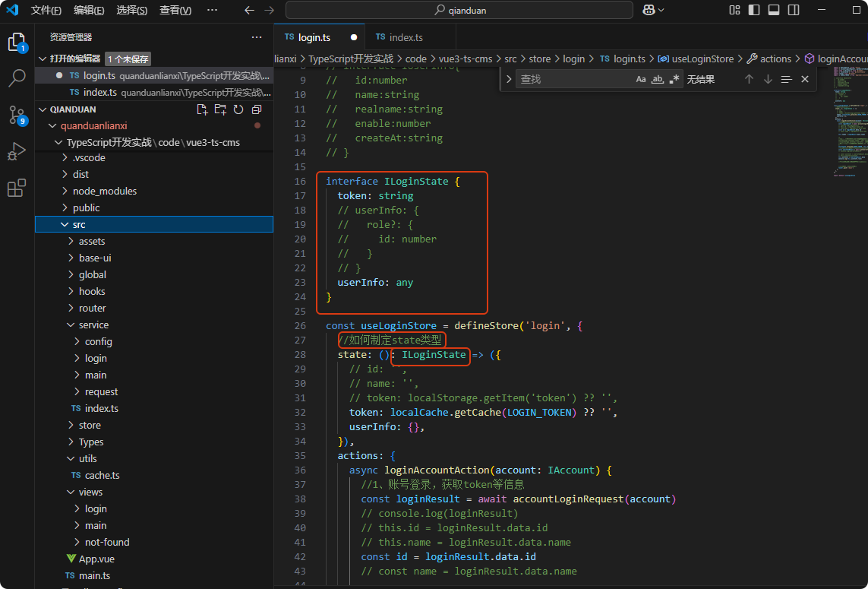Open the Run and Debug view

(17, 152)
